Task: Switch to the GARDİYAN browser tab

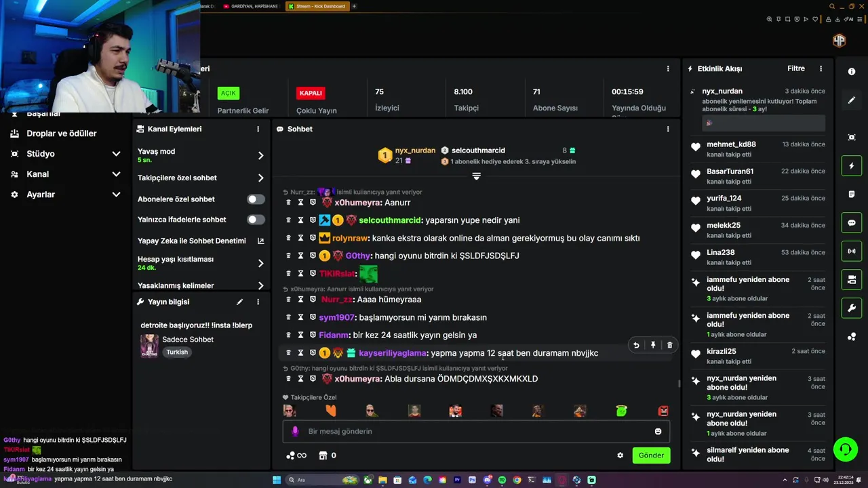Action: click(x=251, y=6)
